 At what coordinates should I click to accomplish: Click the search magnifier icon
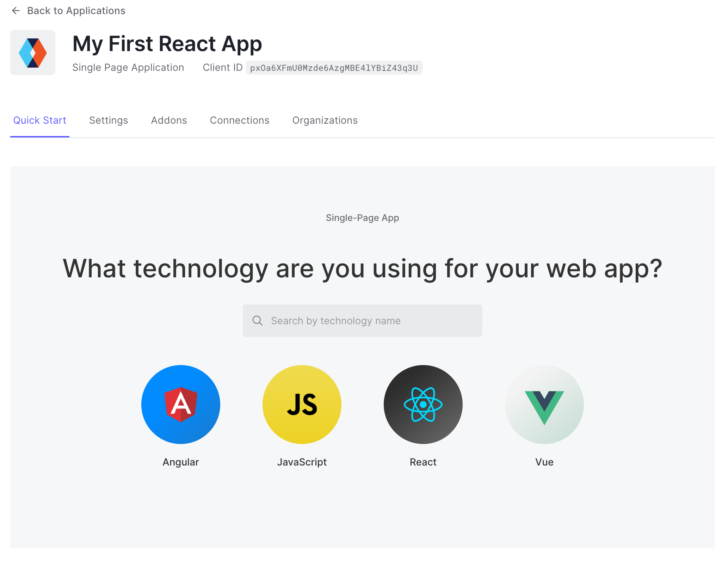pyautogui.click(x=258, y=320)
